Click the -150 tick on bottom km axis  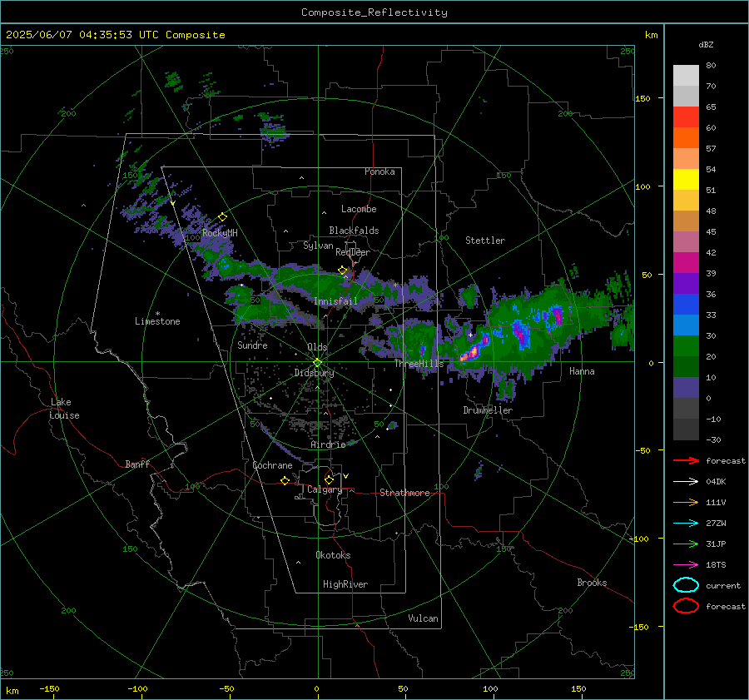click(49, 688)
